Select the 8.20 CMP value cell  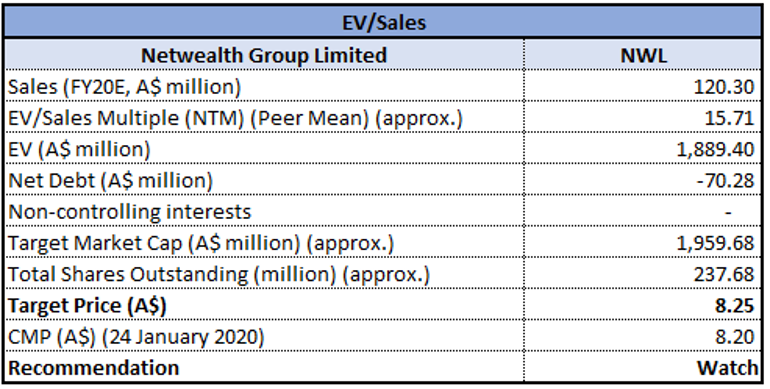643,336
